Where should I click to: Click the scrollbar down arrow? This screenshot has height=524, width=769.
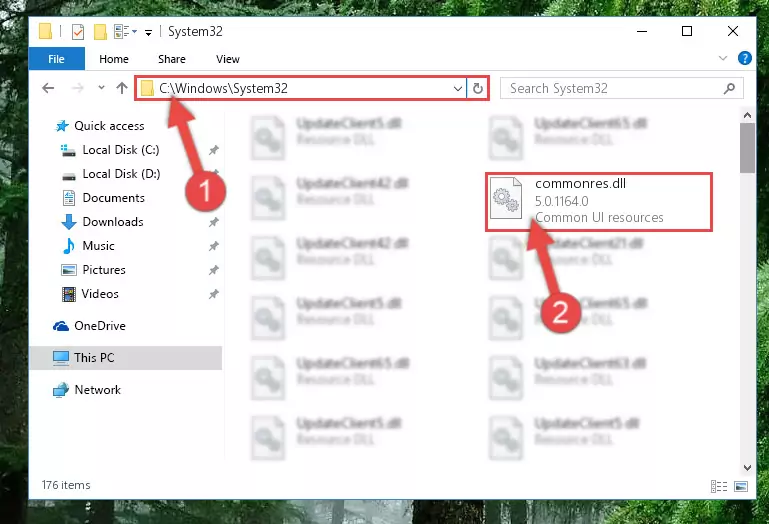tap(747, 468)
